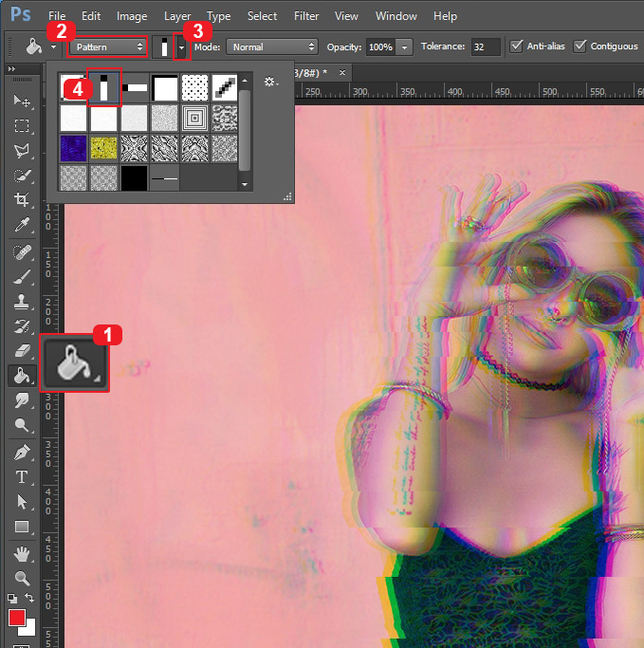Select the Pen tool
Image resolution: width=644 pixels, height=648 pixels.
(x=22, y=453)
